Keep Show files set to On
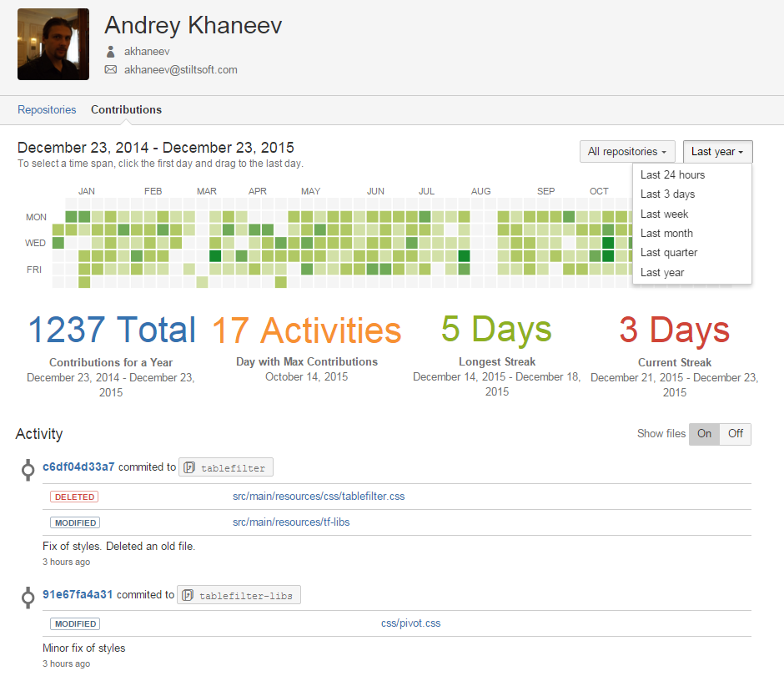This screenshot has height=676, width=784. point(704,434)
